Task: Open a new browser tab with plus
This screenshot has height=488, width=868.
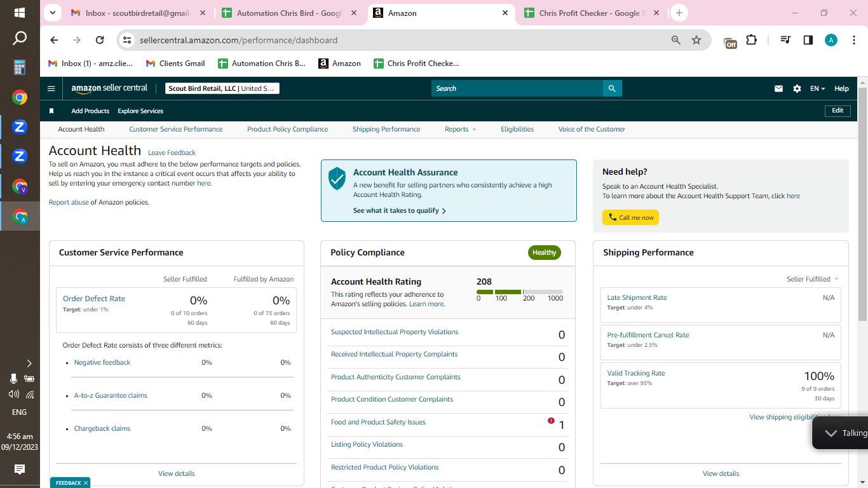Action: [679, 13]
